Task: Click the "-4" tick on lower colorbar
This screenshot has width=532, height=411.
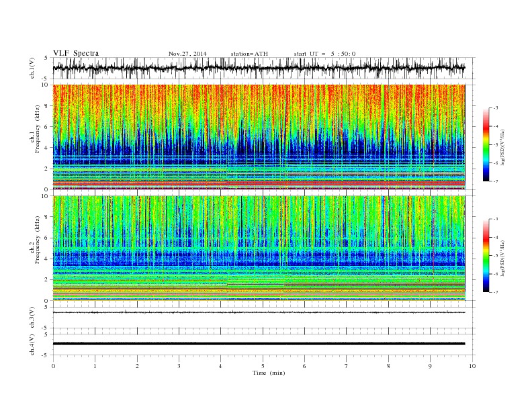Action: pos(496,237)
